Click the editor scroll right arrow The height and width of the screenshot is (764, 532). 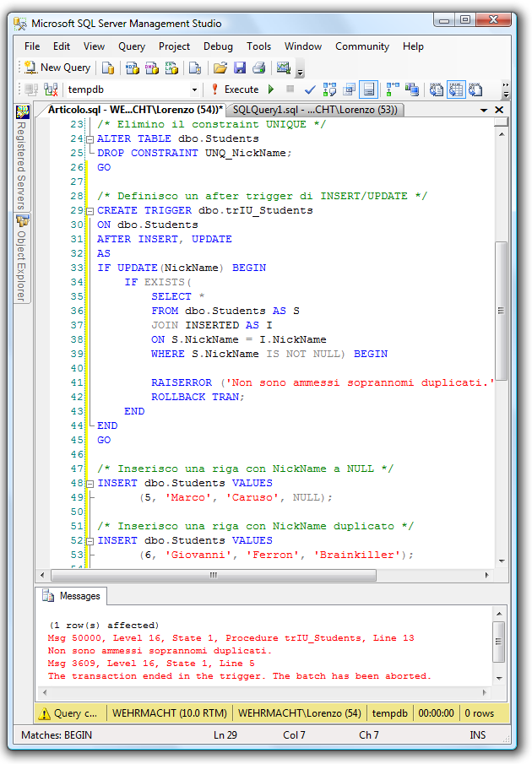pyautogui.click(x=486, y=575)
